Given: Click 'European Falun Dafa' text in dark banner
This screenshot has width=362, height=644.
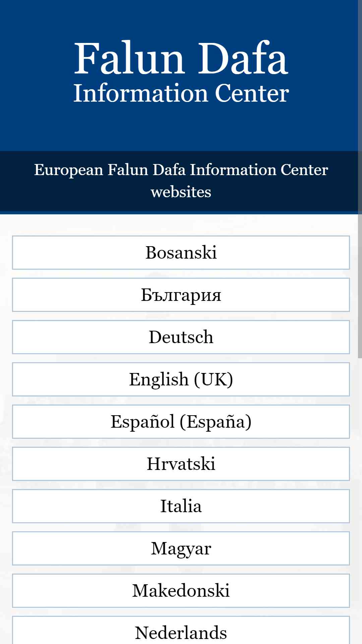Looking at the screenshot, I should [110, 170].
